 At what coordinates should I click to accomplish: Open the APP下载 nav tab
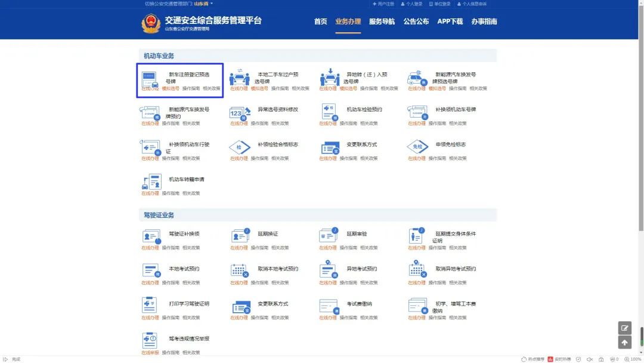(450, 21)
